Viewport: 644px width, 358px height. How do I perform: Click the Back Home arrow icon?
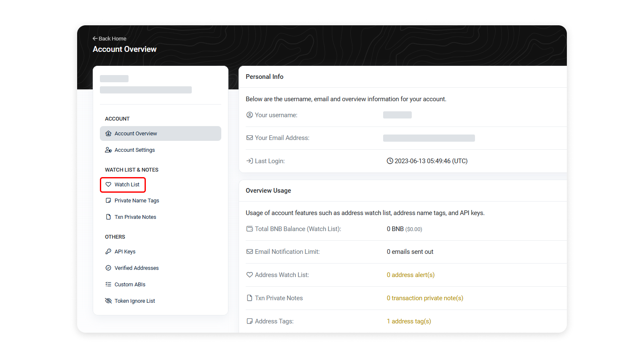(x=95, y=38)
